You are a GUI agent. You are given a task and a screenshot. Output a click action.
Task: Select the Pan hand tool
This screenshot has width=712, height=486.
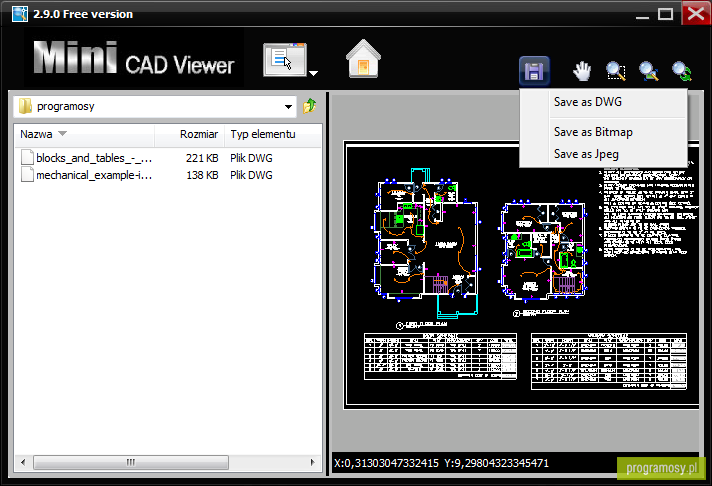tap(582, 72)
